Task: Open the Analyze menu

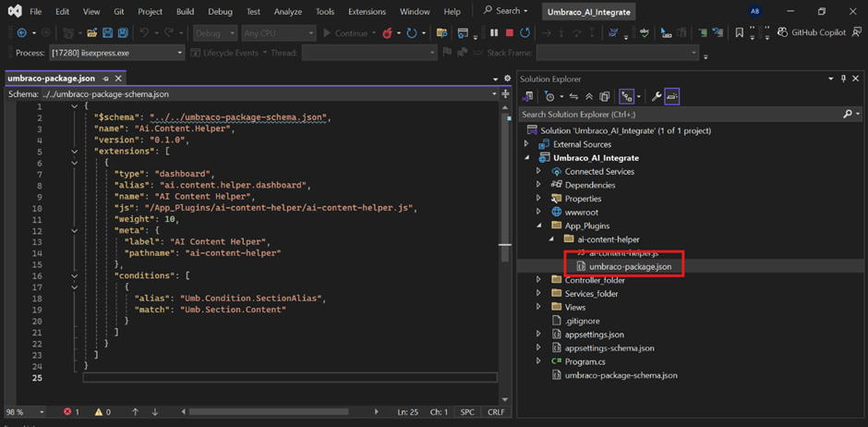Action: pyautogui.click(x=290, y=11)
